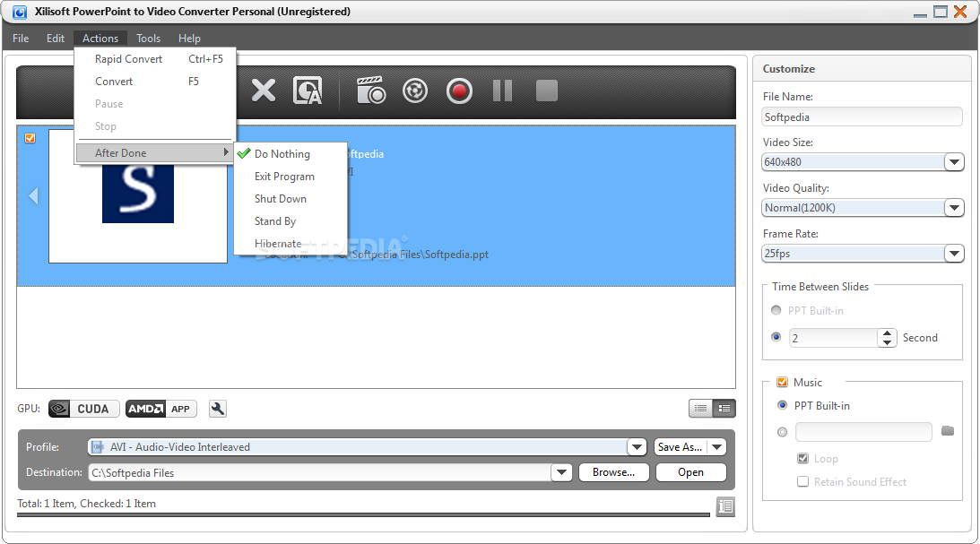Viewport: 980px width, 544px height.
Task: Select Music PPT Built-in radio button
Action: pyautogui.click(x=782, y=405)
